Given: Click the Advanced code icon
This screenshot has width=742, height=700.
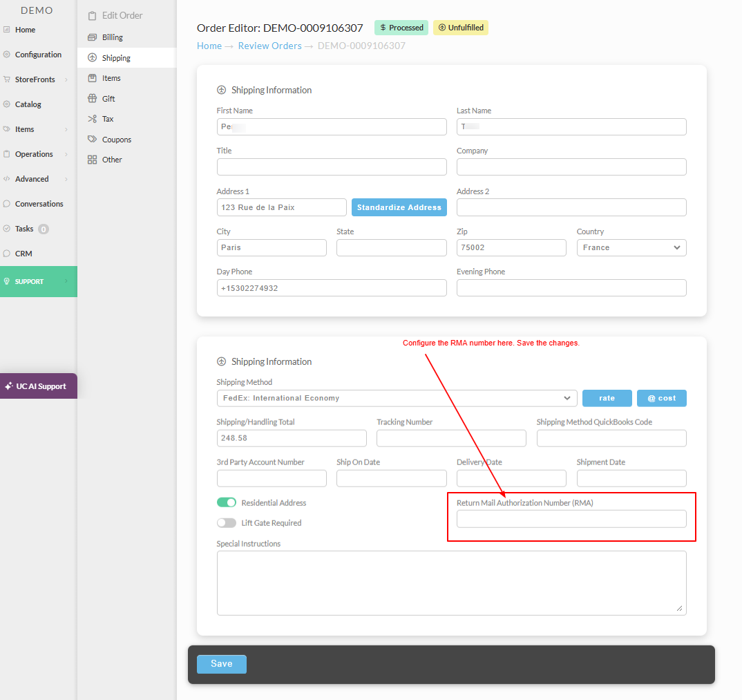Looking at the screenshot, I should [7, 179].
